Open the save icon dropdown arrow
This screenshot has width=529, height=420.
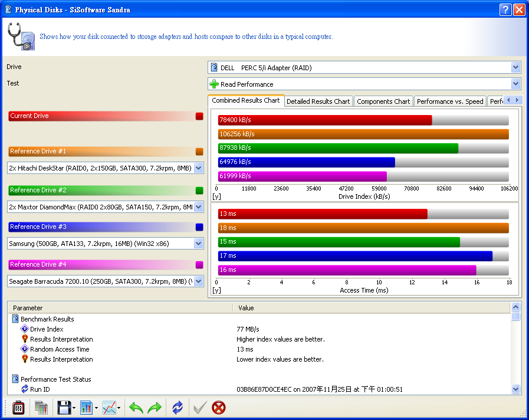74,408
